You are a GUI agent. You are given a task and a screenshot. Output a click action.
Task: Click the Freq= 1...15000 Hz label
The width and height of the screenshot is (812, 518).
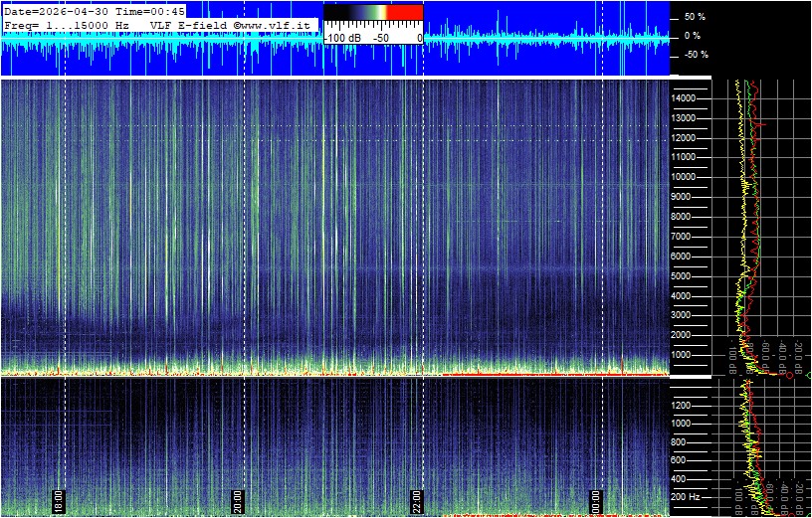[67, 25]
